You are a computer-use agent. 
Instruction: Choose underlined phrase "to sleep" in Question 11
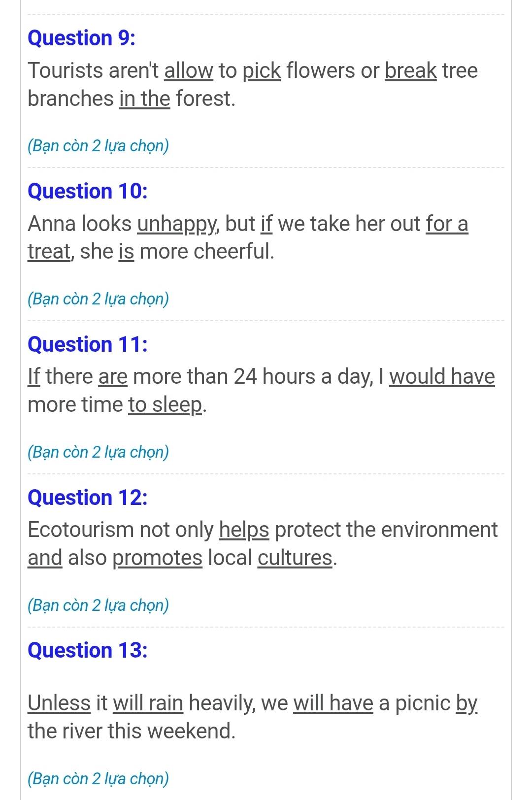tap(166, 405)
